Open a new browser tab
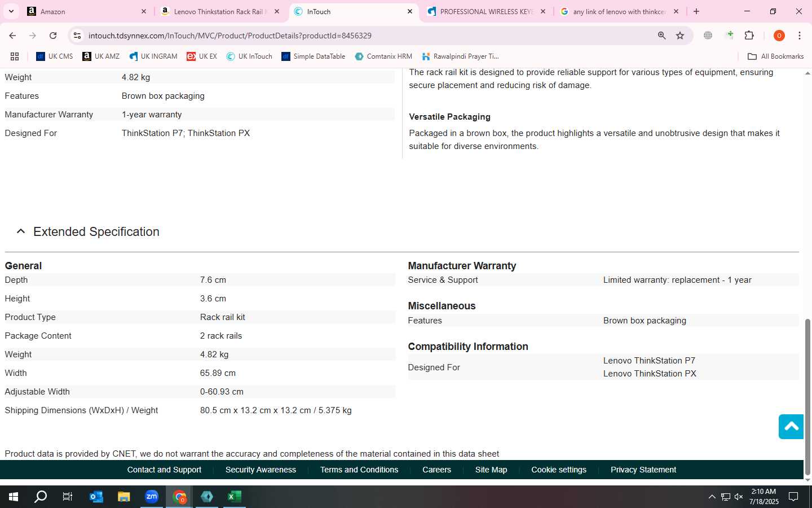This screenshot has width=812, height=508. 696,11
